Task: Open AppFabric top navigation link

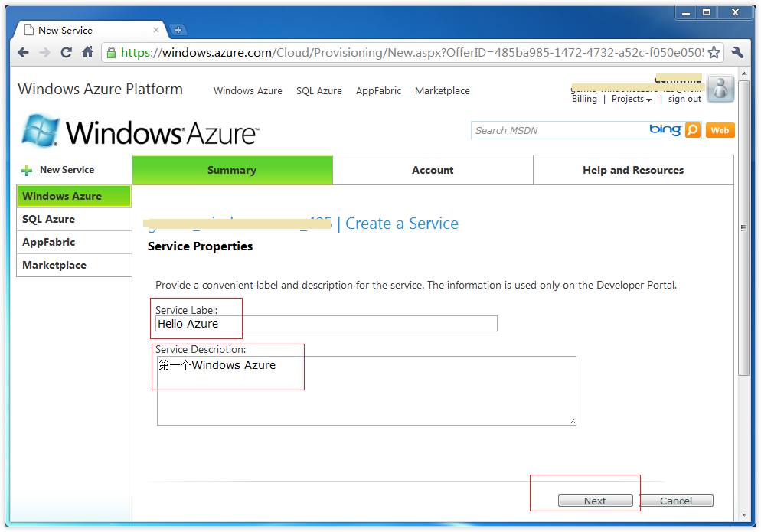Action: tap(378, 91)
